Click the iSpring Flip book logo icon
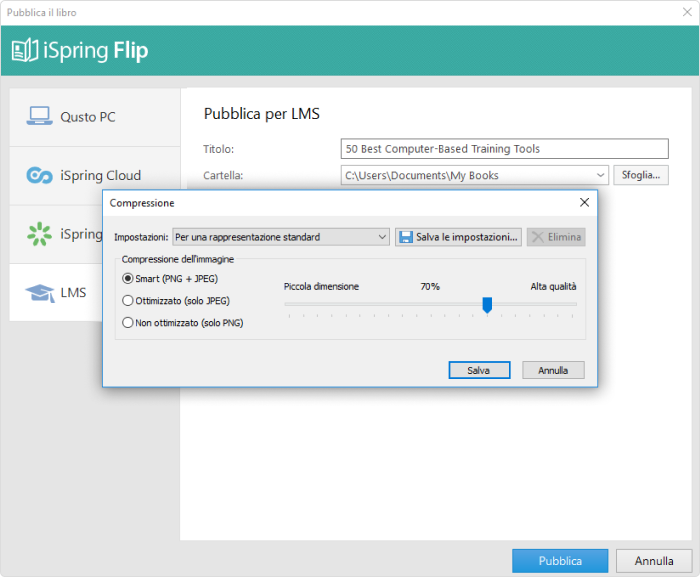 click(25, 50)
